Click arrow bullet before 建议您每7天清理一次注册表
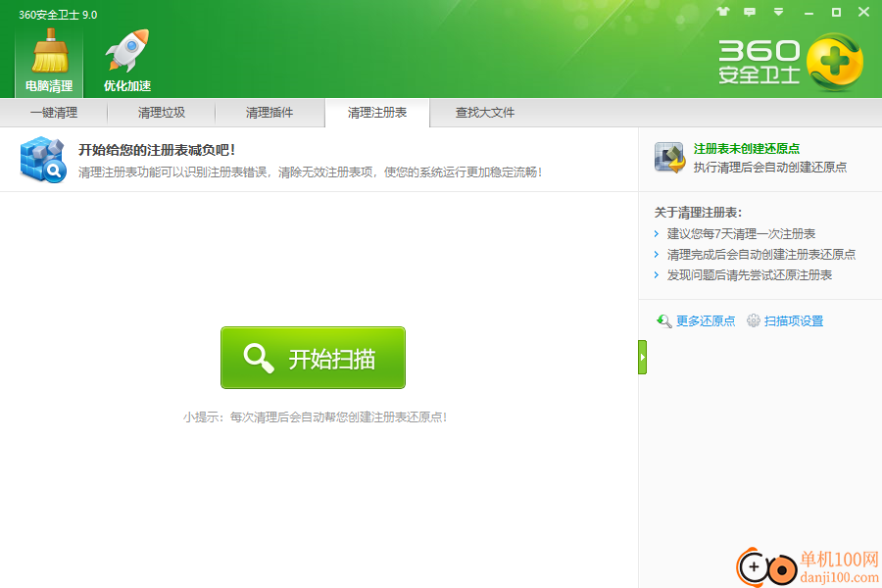Image resolution: width=882 pixels, height=588 pixels. [x=657, y=233]
